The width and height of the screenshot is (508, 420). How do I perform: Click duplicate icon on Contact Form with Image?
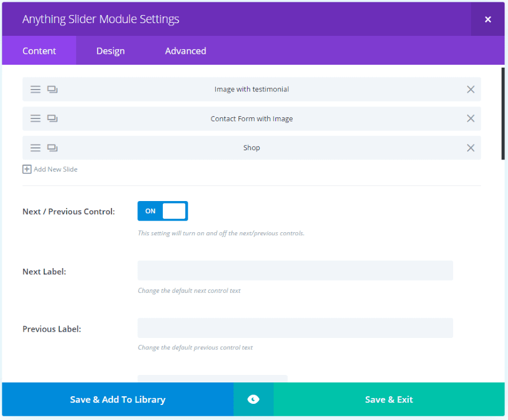tap(53, 118)
